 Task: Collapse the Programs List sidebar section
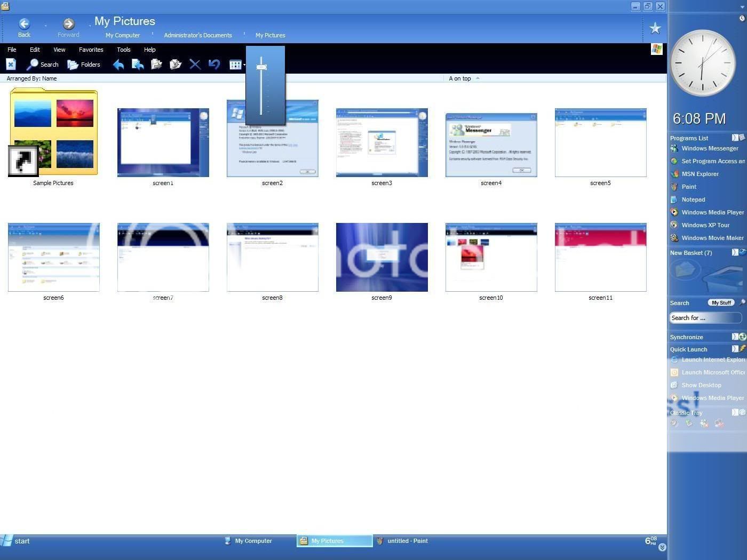[735, 138]
